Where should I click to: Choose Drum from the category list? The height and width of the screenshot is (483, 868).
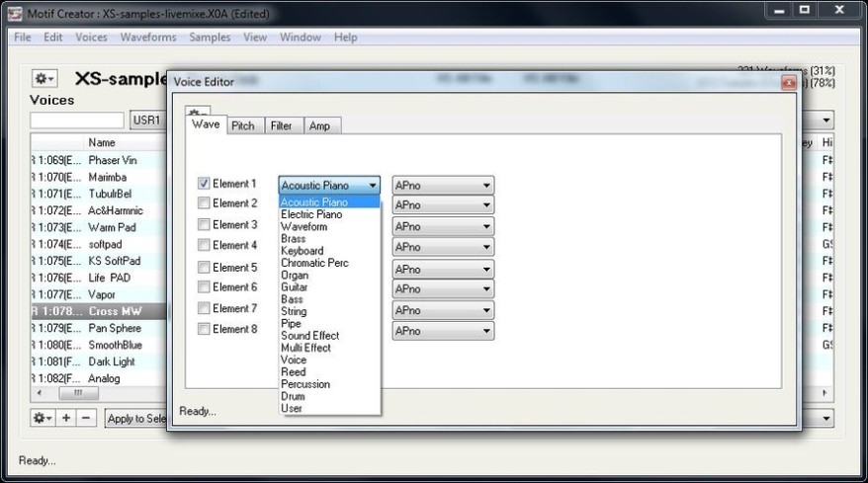pyautogui.click(x=329, y=397)
